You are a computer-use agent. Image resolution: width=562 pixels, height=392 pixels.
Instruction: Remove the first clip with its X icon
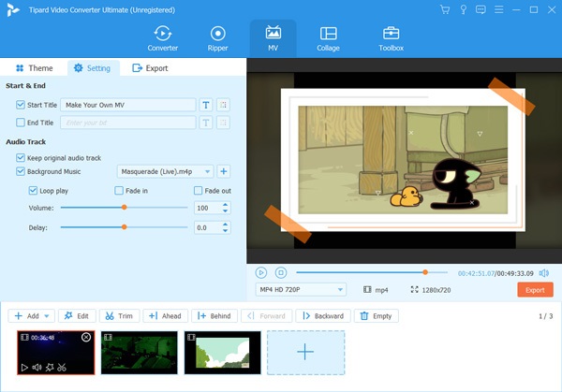86,337
